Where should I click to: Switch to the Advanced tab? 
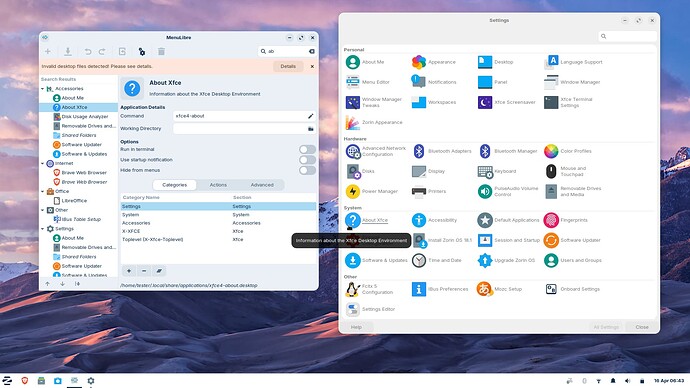(x=262, y=185)
